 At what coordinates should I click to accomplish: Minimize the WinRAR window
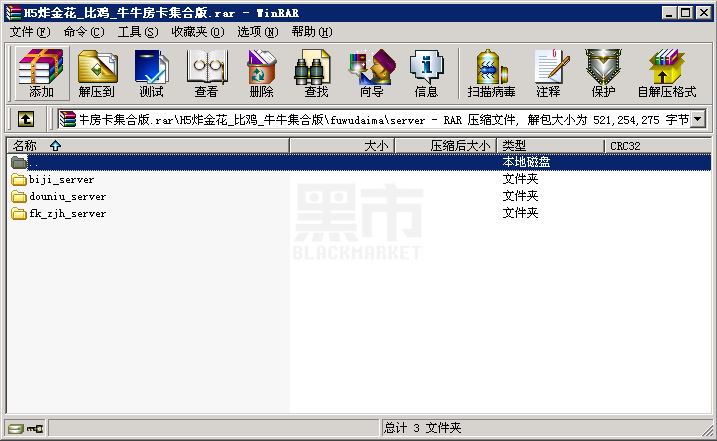669,13
